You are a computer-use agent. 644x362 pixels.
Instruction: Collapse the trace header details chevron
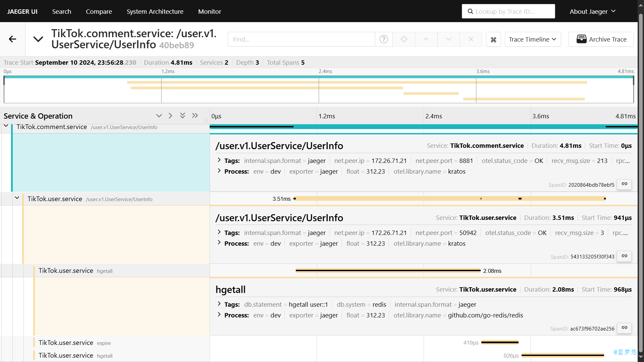point(38,39)
